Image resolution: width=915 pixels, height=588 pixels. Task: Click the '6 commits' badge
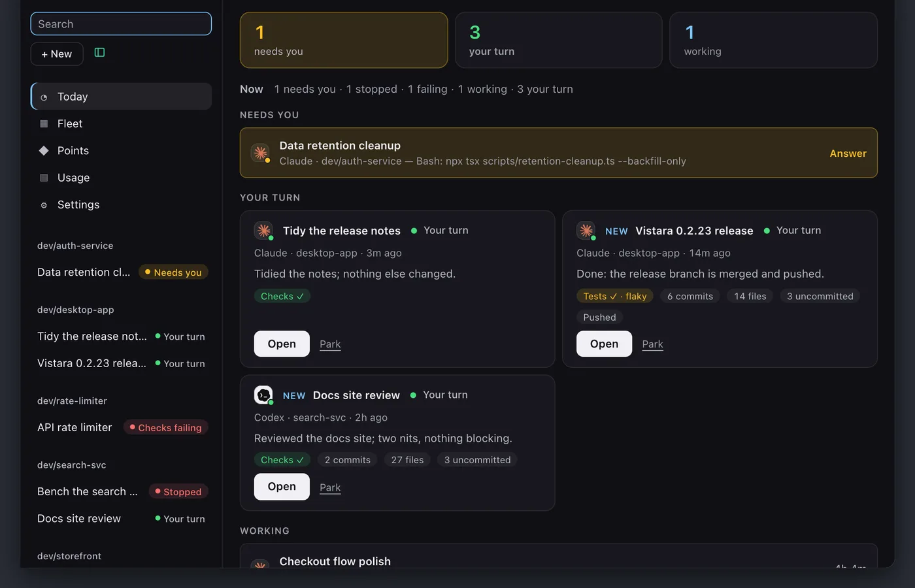click(x=690, y=296)
